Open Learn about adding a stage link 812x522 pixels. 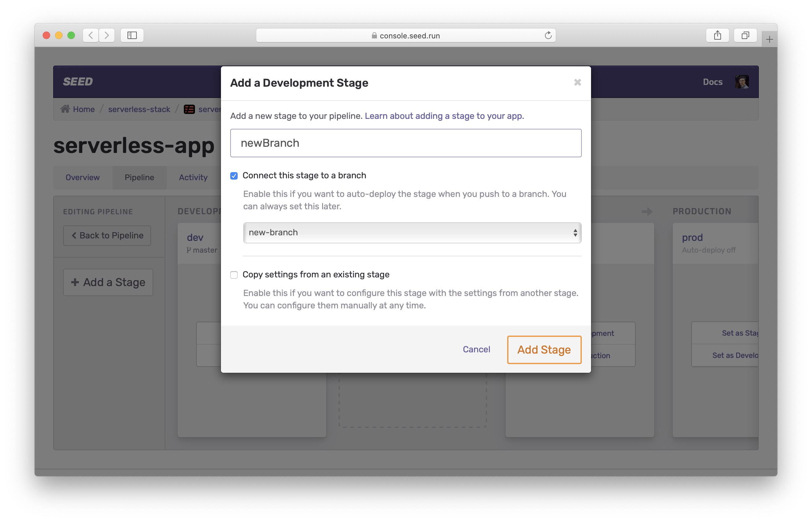click(444, 116)
